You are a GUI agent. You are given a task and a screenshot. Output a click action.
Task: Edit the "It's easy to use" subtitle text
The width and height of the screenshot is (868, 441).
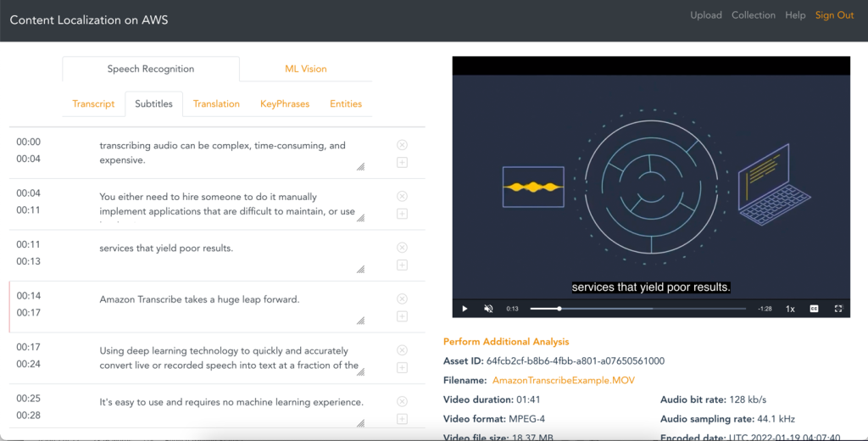tap(230, 410)
